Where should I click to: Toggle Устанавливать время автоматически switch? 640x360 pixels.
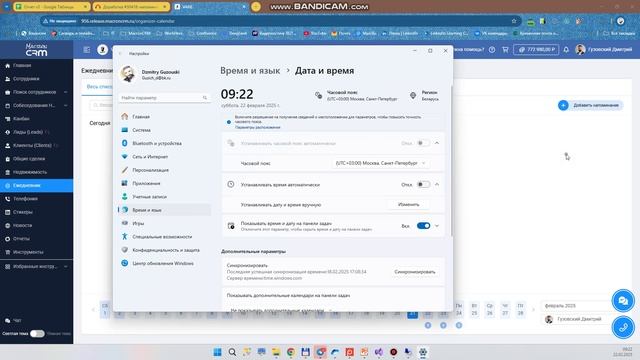pos(423,184)
